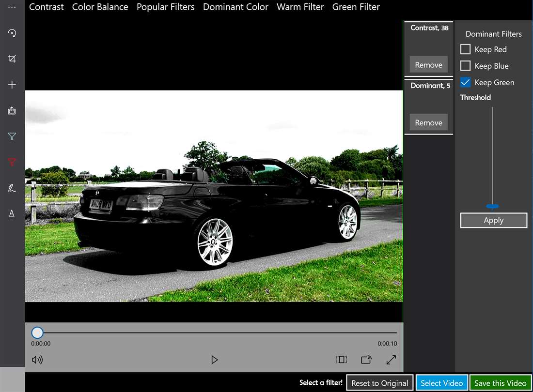Select the crop tool in the sidebar
533x392 pixels.
12,59
